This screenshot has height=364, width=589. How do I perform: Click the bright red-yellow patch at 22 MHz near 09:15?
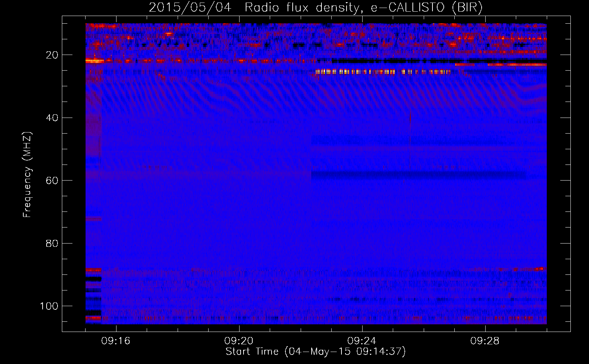point(95,61)
